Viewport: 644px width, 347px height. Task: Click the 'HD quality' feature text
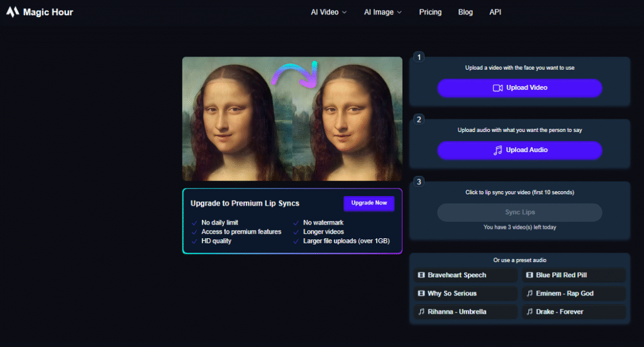point(216,241)
